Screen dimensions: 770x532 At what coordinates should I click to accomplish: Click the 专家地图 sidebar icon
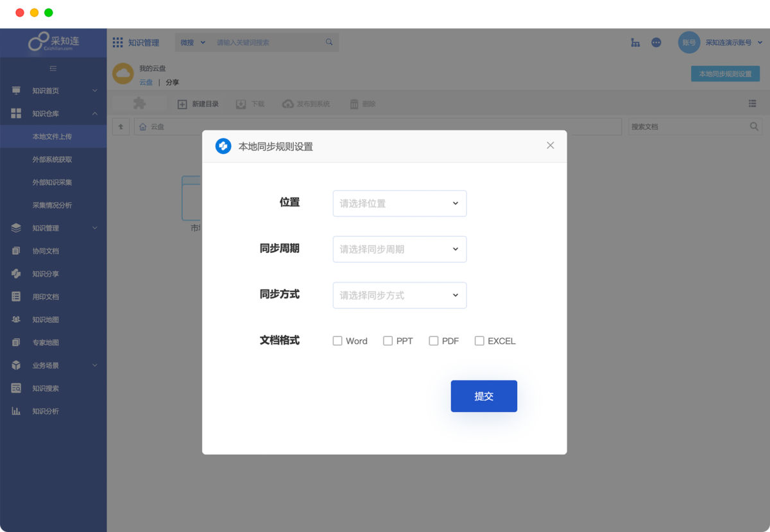pos(16,343)
